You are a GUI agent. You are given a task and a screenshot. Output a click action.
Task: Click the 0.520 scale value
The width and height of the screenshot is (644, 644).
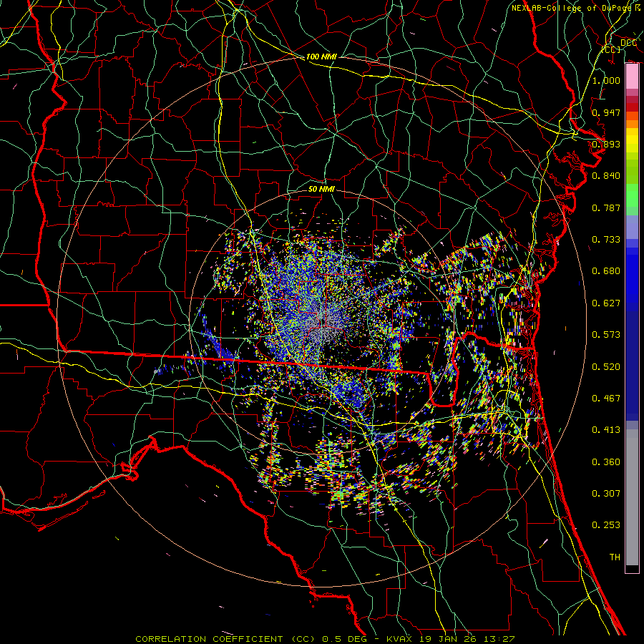[606, 367]
